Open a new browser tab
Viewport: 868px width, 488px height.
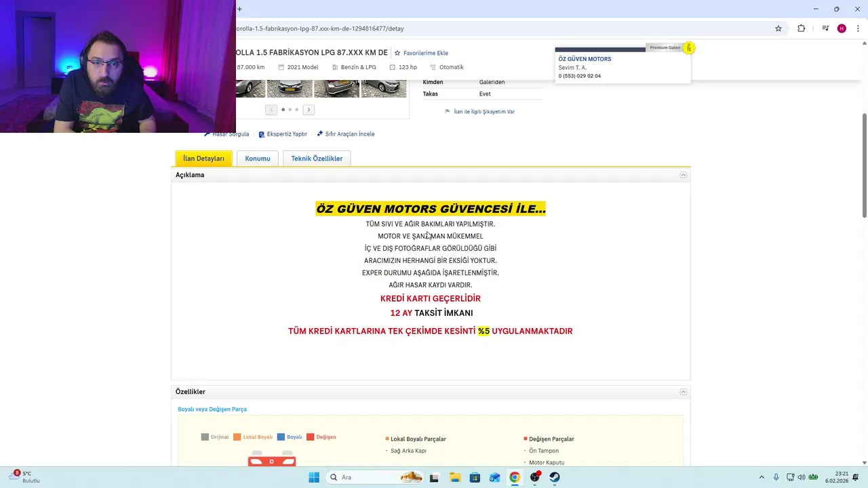tap(239, 9)
